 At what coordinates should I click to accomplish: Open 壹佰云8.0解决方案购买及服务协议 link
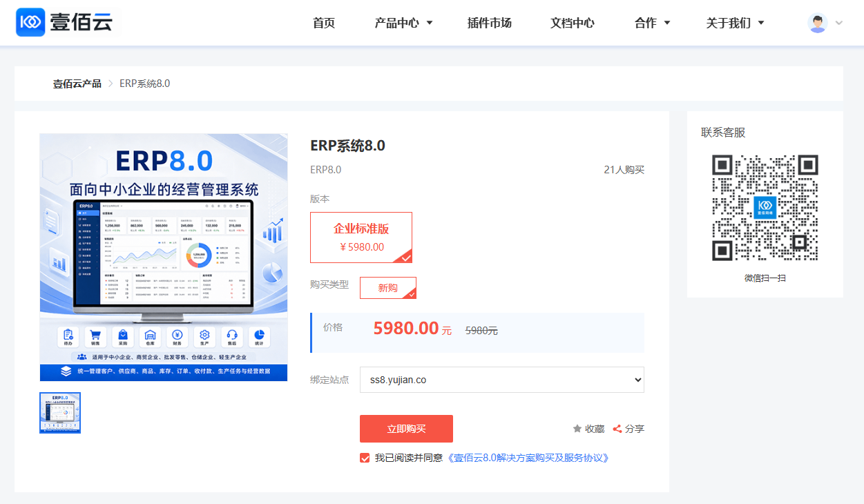[528, 458]
